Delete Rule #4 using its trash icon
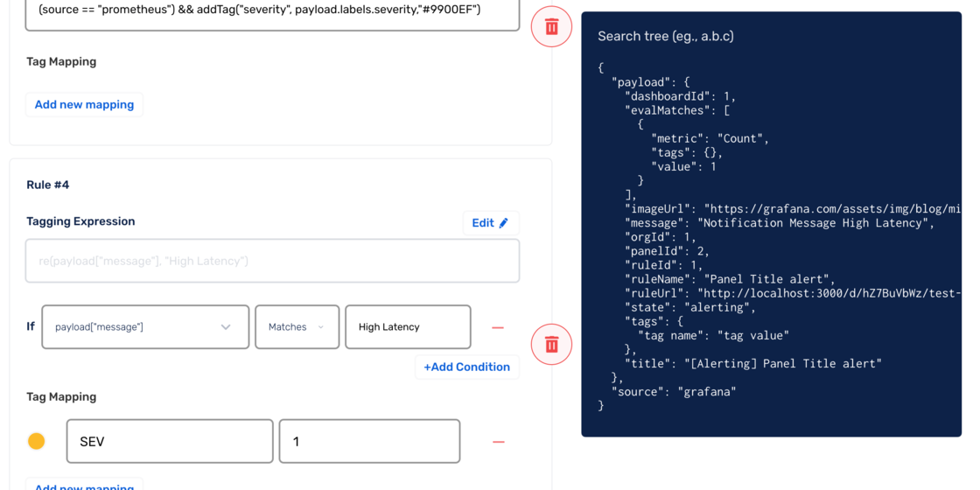Image resolution: width=980 pixels, height=490 pixels. (x=551, y=345)
